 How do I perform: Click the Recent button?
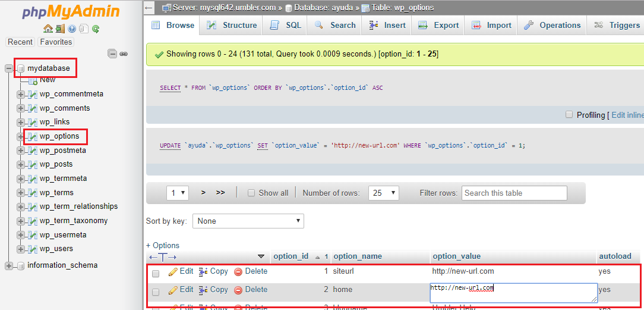point(20,42)
